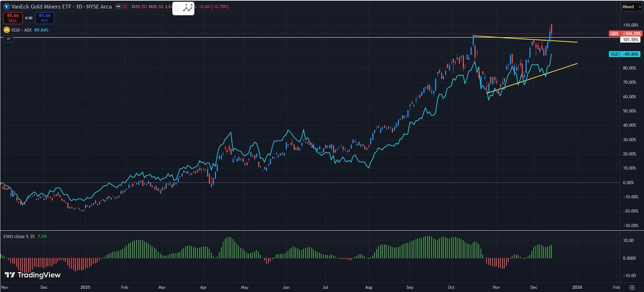Click the Aug label on time axis
The height and width of the screenshot is (292, 644).
pos(369,287)
